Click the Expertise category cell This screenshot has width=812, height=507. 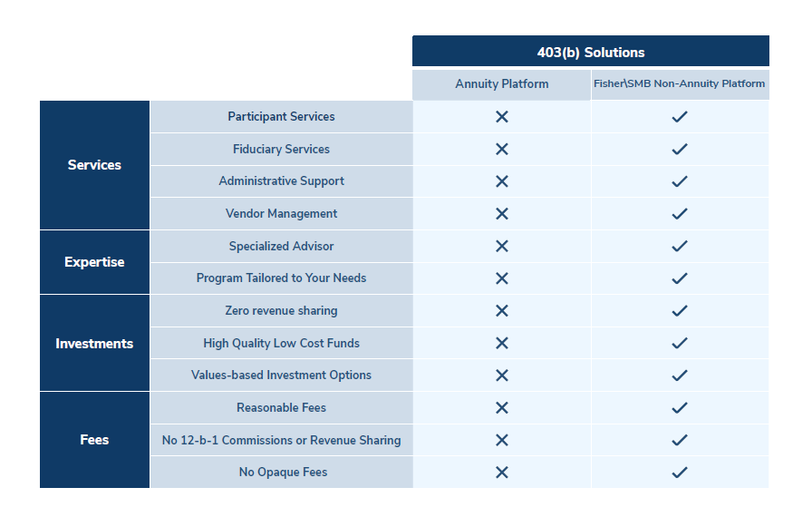94,262
